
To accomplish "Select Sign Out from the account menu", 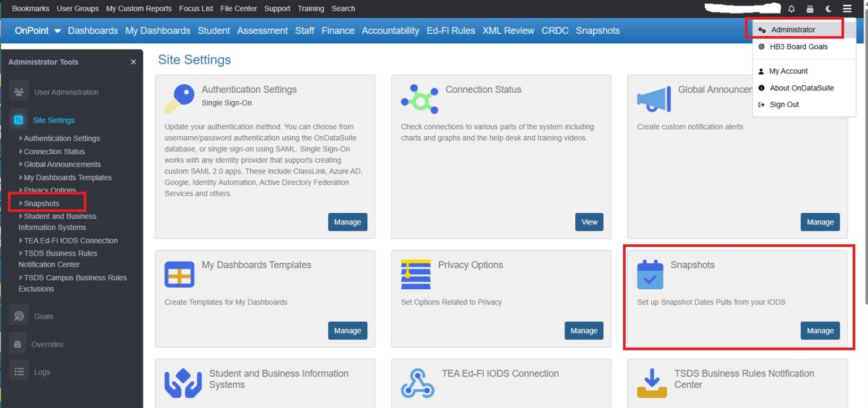I will point(785,104).
